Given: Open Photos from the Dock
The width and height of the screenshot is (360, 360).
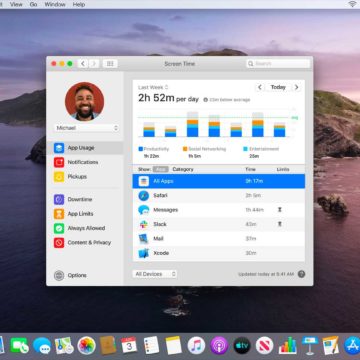Looking at the screenshot, I should coord(87,345).
